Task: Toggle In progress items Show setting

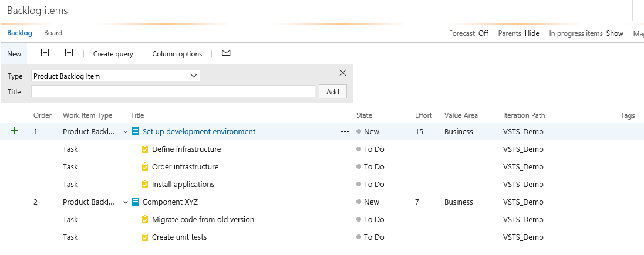Action: click(615, 33)
